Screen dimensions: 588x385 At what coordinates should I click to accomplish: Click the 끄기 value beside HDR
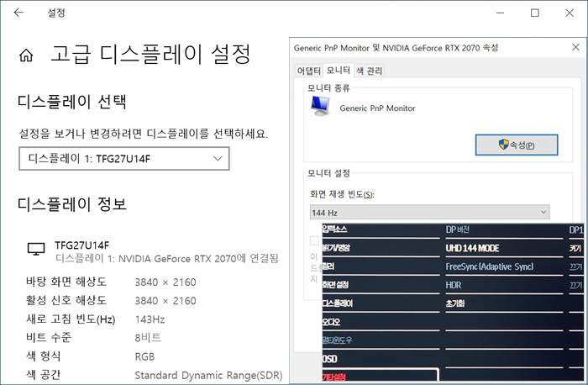[575, 285]
